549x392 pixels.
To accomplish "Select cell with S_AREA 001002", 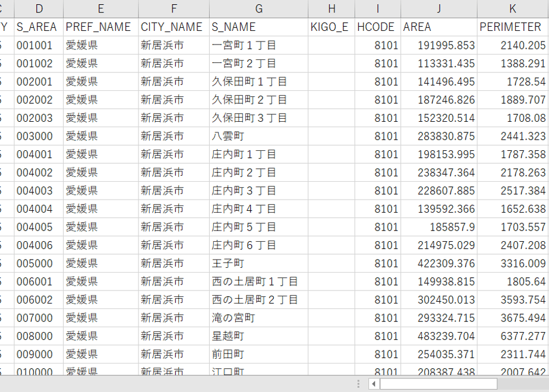I will tap(39, 64).
